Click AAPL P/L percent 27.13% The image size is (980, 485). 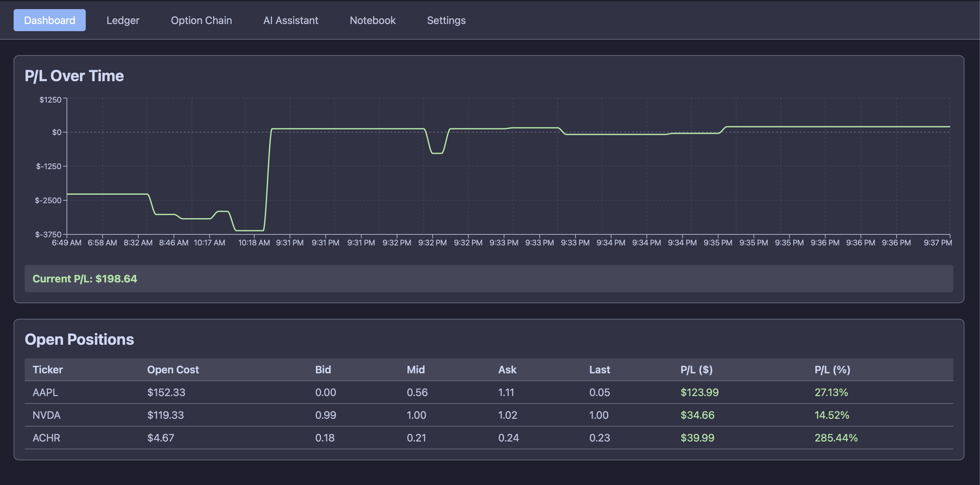coord(831,392)
